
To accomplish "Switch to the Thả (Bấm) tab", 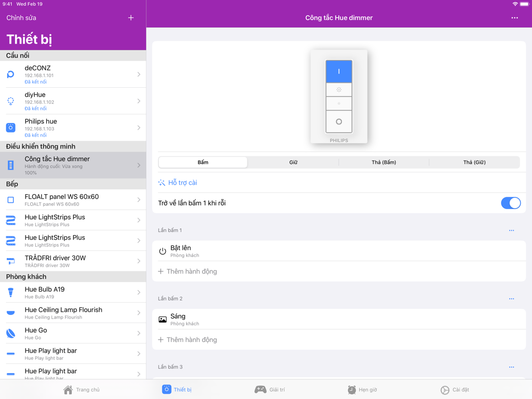I will (x=384, y=162).
